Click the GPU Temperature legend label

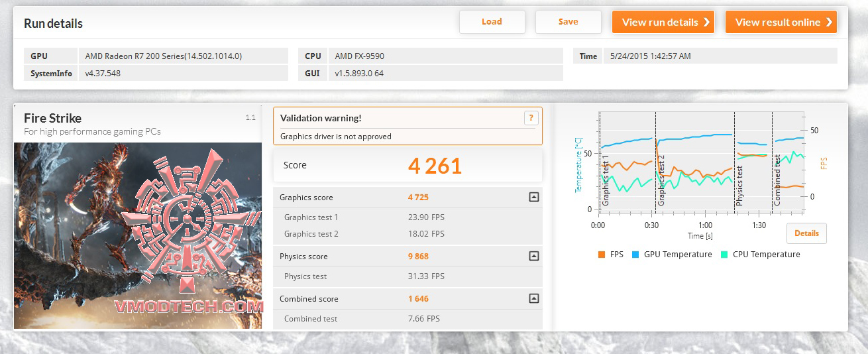coord(678,255)
